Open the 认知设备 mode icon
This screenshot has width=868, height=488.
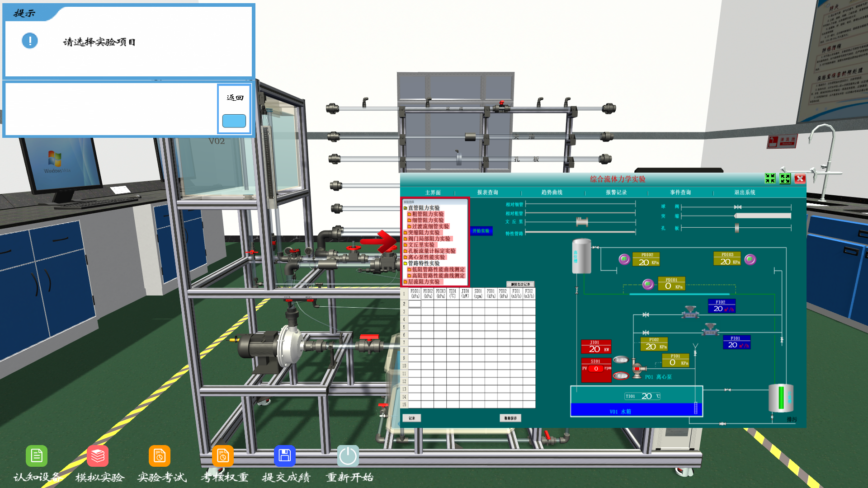coord(37,456)
